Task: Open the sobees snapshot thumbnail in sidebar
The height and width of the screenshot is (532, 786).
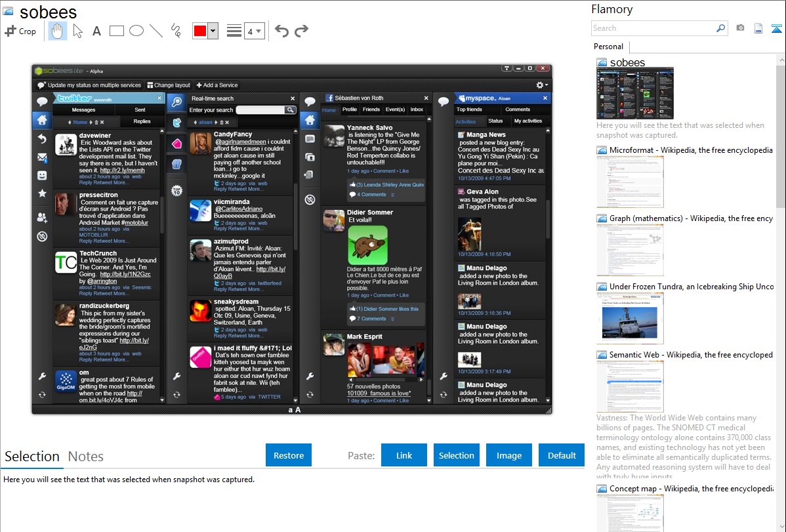Action: pos(635,93)
